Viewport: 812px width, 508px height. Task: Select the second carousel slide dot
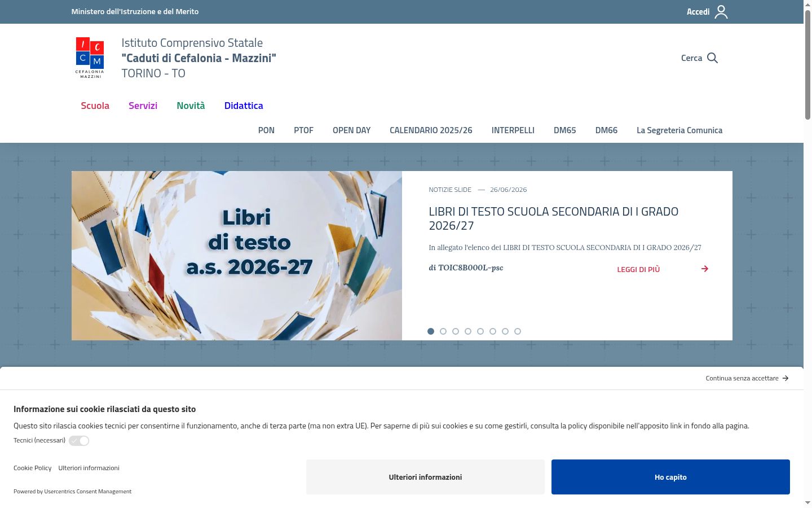pyautogui.click(x=443, y=331)
